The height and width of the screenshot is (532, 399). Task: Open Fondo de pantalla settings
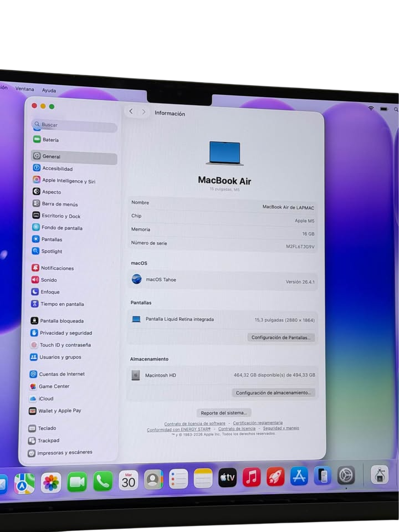pyautogui.click(x=57, y=228)
